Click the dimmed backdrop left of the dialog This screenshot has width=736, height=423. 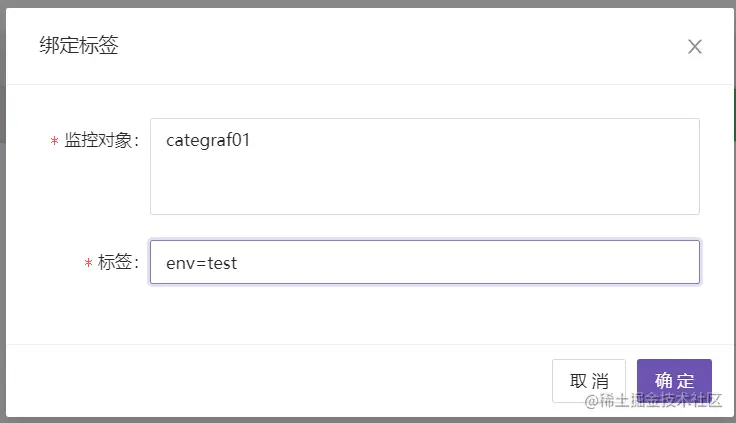click(2, 211)
